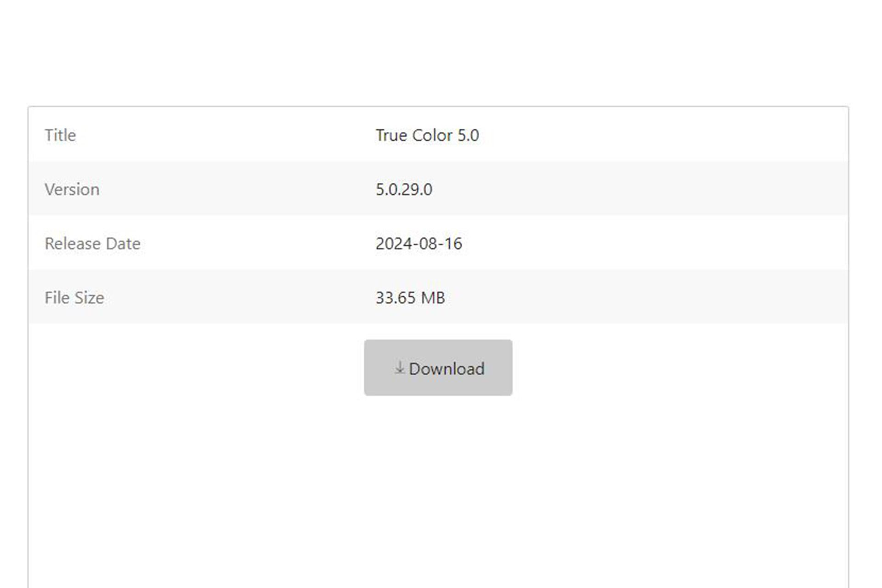The width and height of the screenshot is (882, 588).
Task: Select the 33.65 MB file size value
Action: click(x=410, y=298)
